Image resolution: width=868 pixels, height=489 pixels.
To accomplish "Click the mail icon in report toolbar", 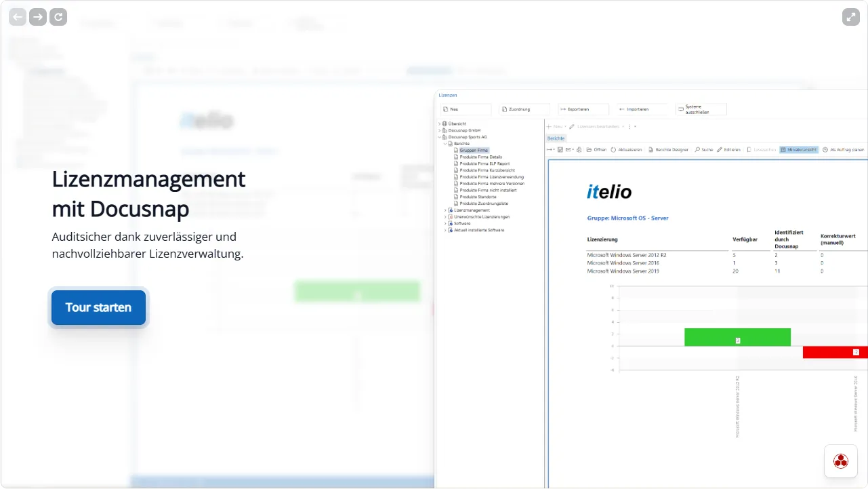I will [x=569, y=150].
